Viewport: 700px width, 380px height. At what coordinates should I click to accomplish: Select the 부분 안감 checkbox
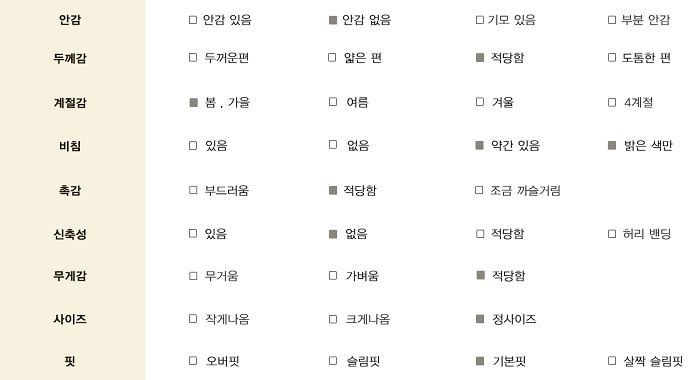612,20
